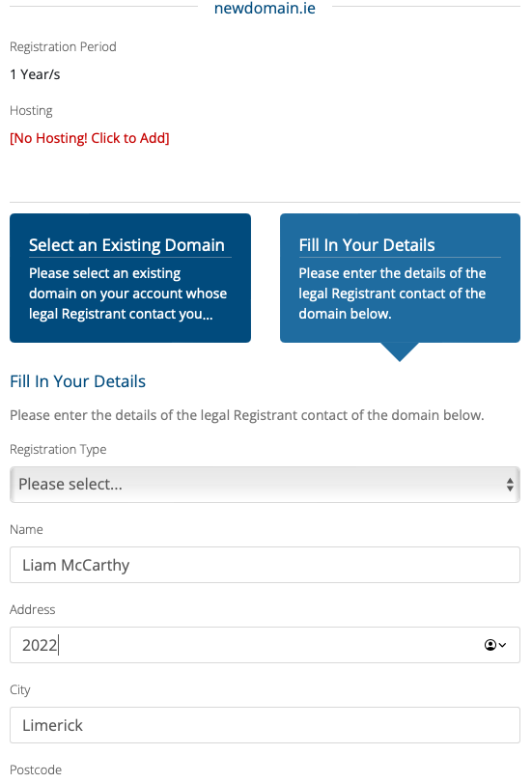Click the contact autofill person icon in Address field
The image size is (532, 783).
tap(490, 645)
